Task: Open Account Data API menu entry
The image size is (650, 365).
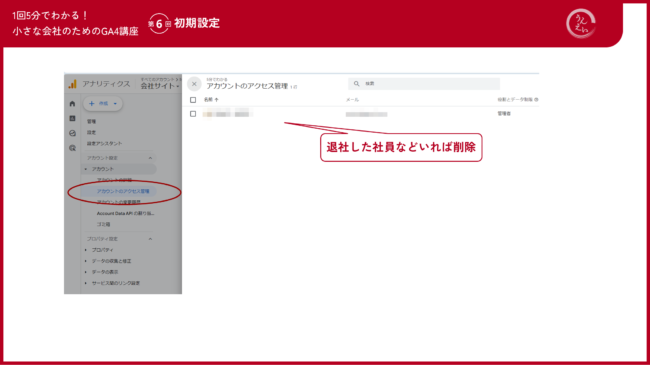Action: click(x=126, y=213)
